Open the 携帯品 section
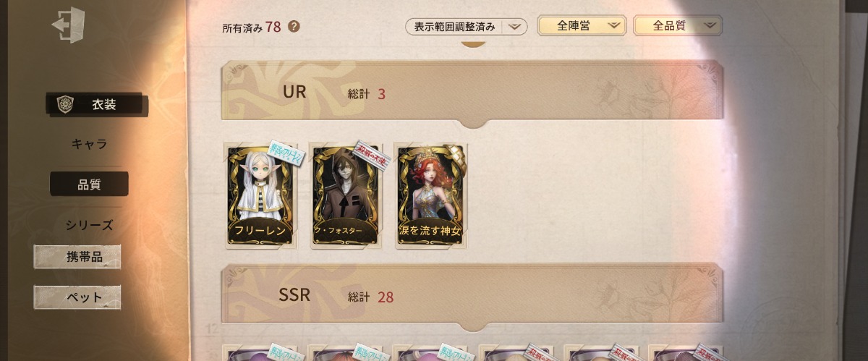 [x=77, y=257]
